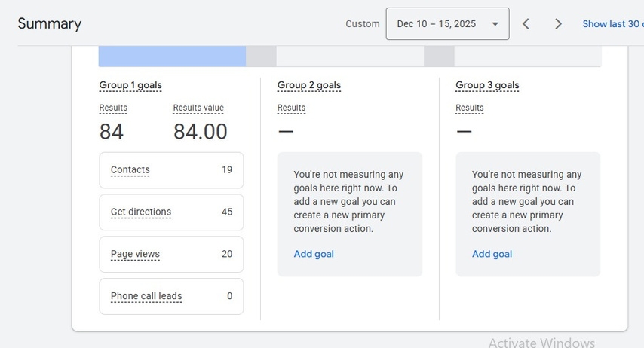Go to next date range arrow

[x=558, y=24]
